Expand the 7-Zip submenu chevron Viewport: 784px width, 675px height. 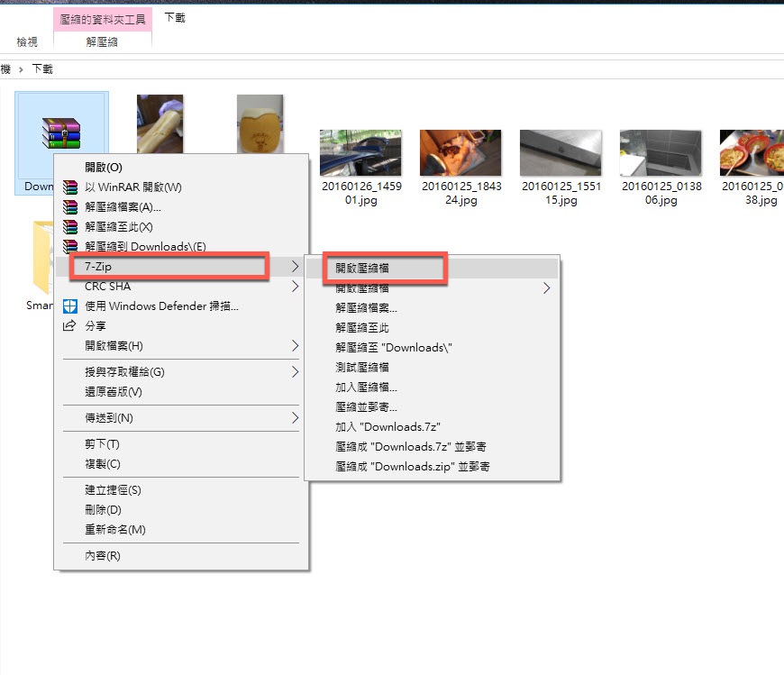(295, 267)
